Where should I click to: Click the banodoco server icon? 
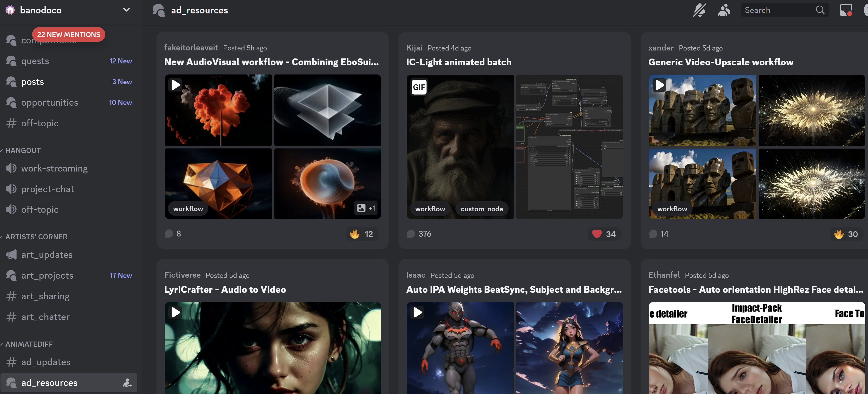point(10,10)
